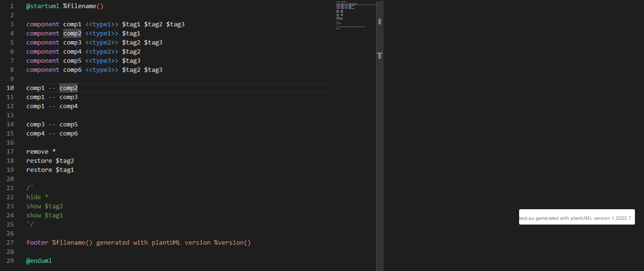Image resolution: width=644 pixels, height=271 pixels.
Task: Click comp5 in the line 7 declaration
Action: [72, 61]
